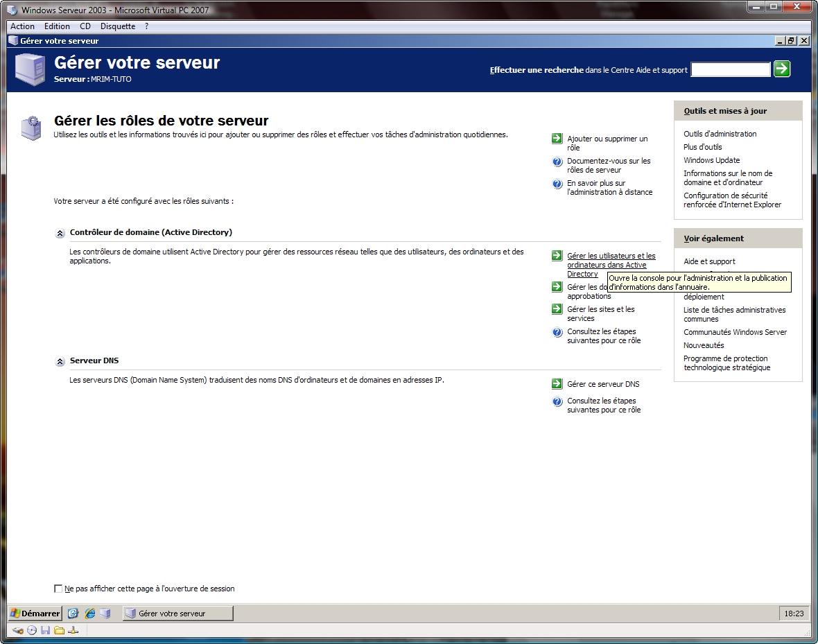
Task: Open Communautés Windows Server link
Action: pyautogui.click(x=735, y=332)
